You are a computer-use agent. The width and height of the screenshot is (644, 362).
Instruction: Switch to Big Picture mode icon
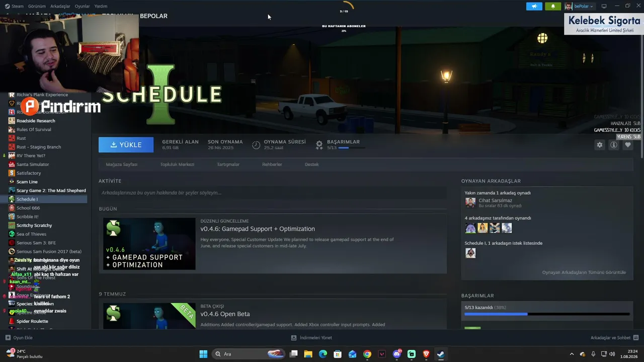point(604,6)
